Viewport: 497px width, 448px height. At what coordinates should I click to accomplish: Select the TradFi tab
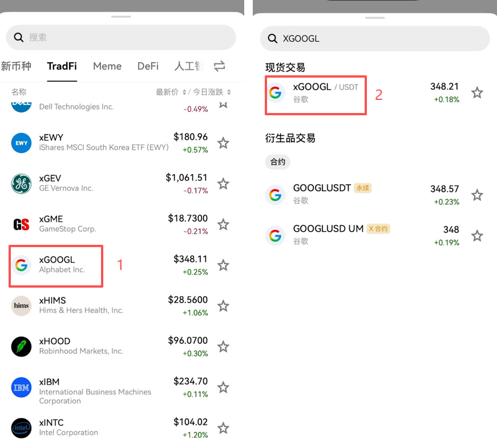[62, 66]
